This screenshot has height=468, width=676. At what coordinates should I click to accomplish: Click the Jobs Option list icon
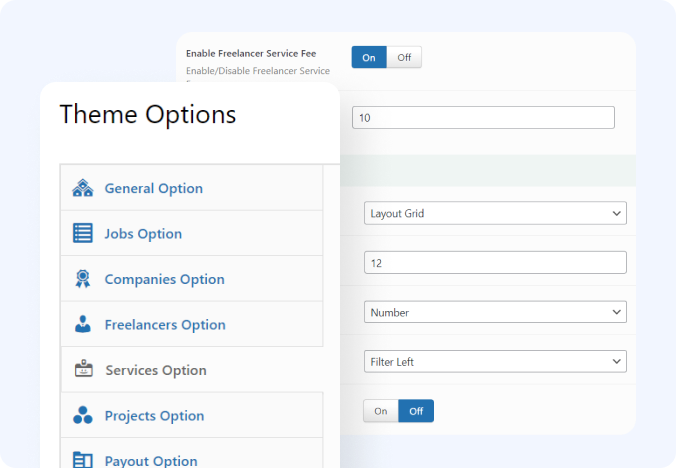click(83, 233)
